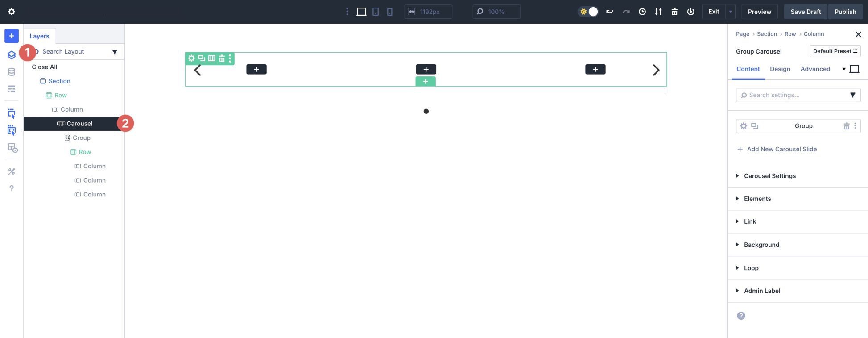Toggle the light/dark mode switch

pyautogui.click(x=588, y=12)
